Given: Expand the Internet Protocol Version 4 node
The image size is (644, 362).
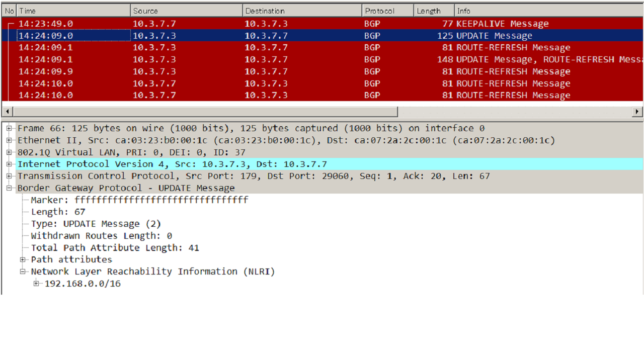Looking at the screenshot, I should click(x=9, y=164).
